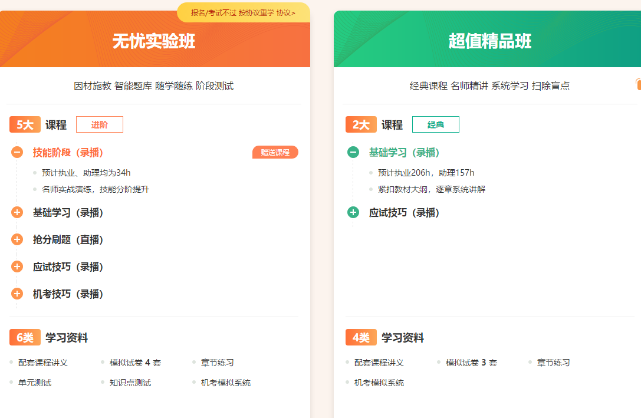
Task: Click the 赠送课程 orange pill label
Action: pos(274,152)
